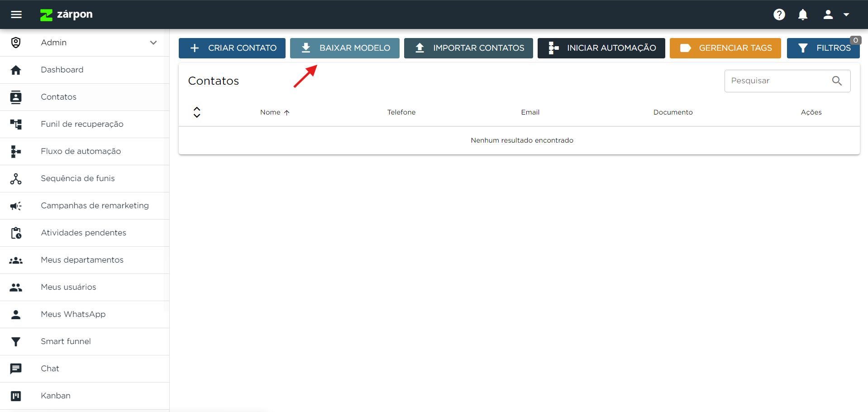Viewport: 868px width, 412px height.
Task: Click the Campanhas de remarketing megaphone icon
Action: click(x=16, y=206)
